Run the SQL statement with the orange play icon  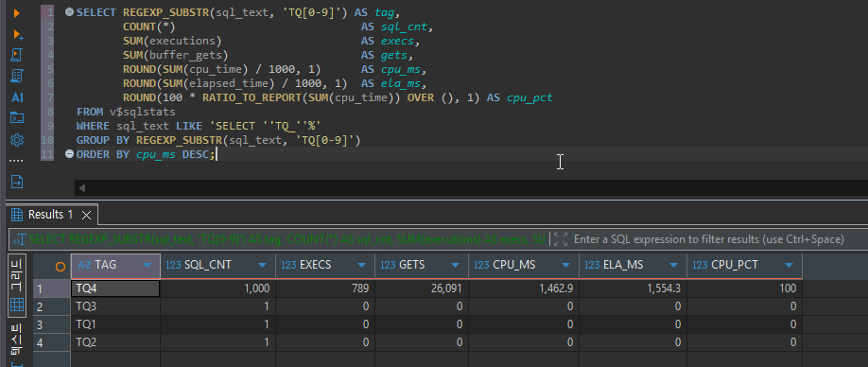(x=17, y=12)
